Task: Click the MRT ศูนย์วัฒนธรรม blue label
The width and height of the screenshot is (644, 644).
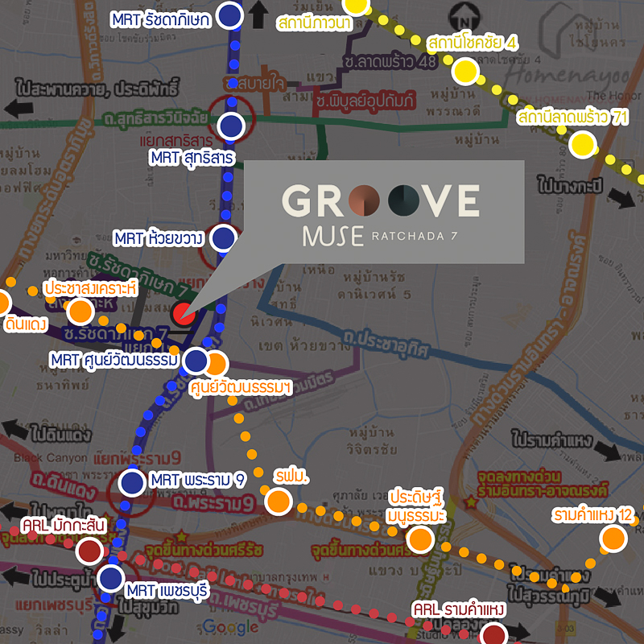Action: (x=115, y=360)
